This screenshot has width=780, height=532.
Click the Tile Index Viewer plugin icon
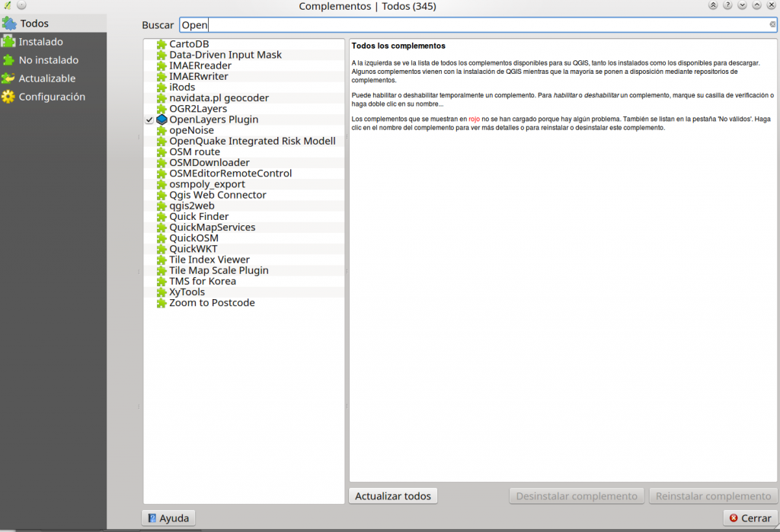pos(161,260)
